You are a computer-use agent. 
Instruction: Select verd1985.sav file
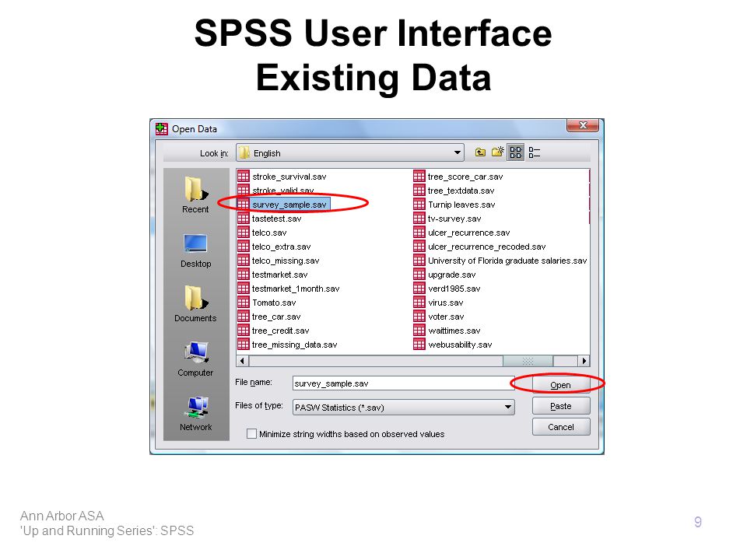click(447, 289)
